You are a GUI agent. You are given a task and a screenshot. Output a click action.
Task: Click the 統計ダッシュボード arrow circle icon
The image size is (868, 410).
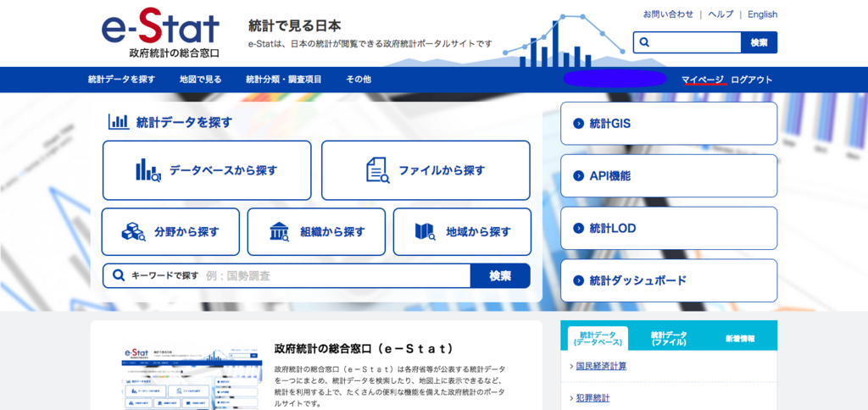[x=578, y=280]
